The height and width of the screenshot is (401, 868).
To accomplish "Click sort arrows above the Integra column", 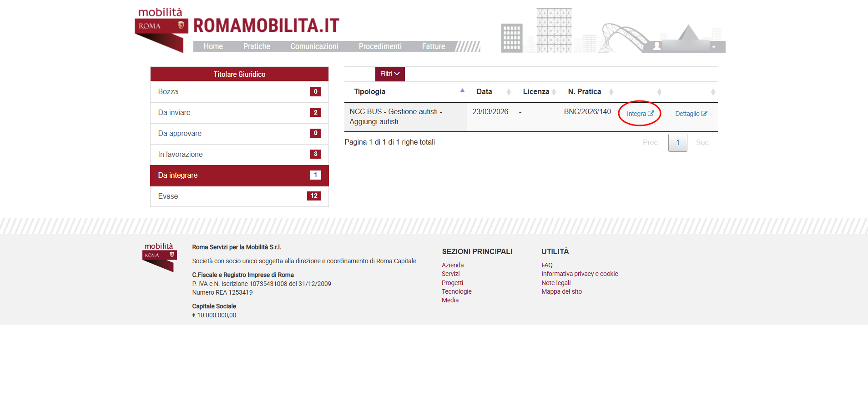I will (x=659, y=92).
